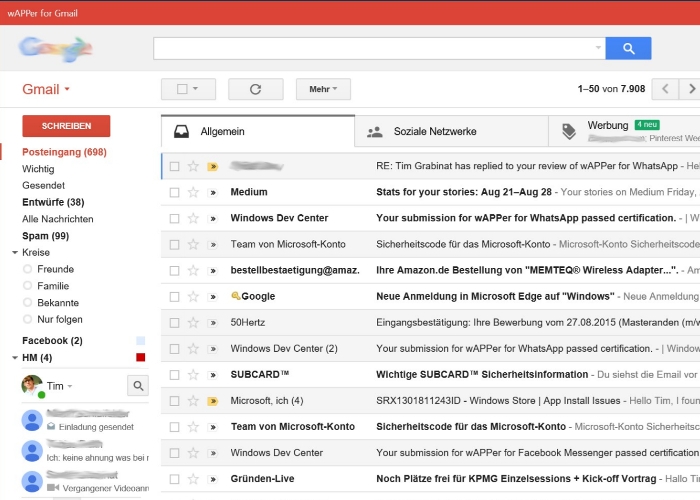Tick the checkbox for Medium email
The width and height of the screenshot is (700, 500).
(x=174, y=192)
